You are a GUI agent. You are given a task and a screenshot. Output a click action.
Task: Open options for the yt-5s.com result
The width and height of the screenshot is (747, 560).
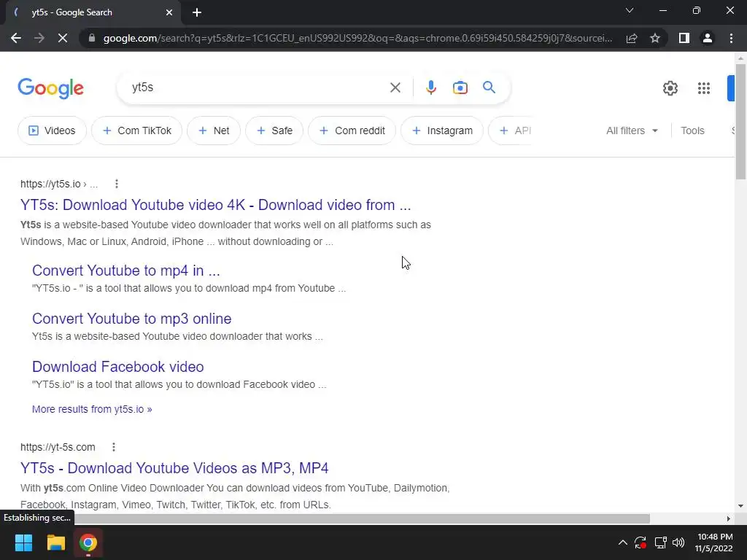(113, 447)
